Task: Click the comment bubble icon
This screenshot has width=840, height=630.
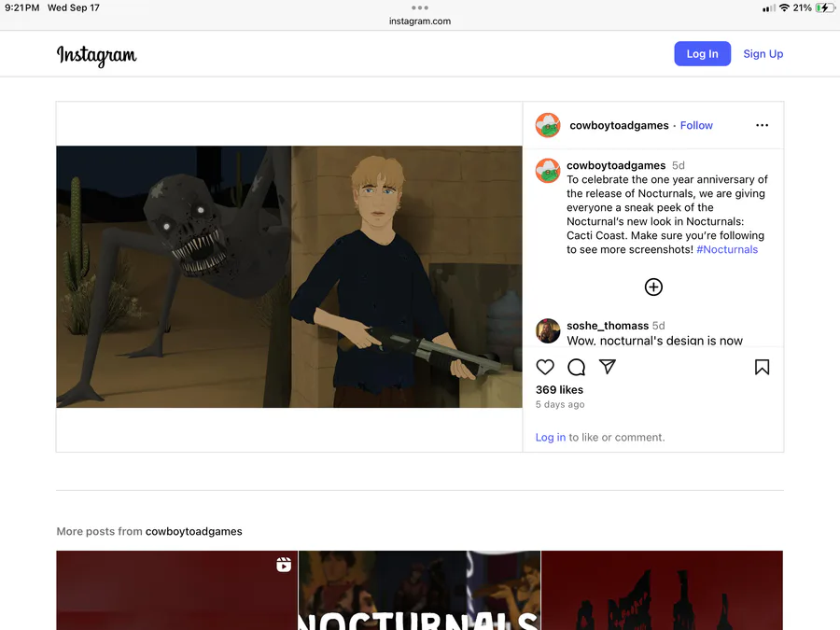Action: (576, 367)
